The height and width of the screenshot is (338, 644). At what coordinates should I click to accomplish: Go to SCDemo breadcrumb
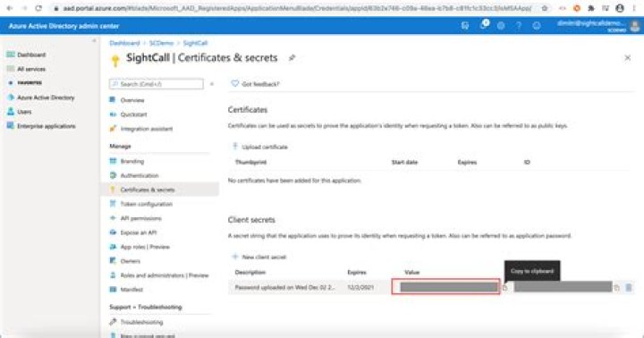161,43
